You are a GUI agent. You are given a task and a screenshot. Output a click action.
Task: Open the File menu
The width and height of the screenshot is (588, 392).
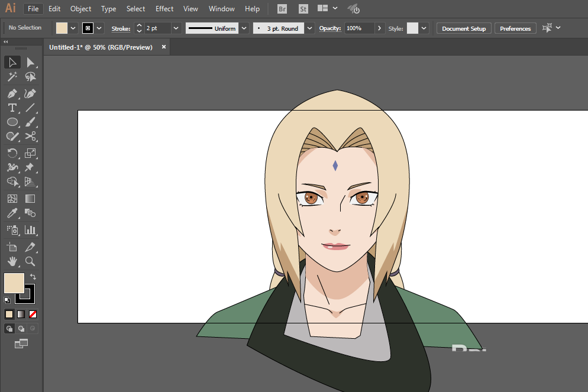33,9
